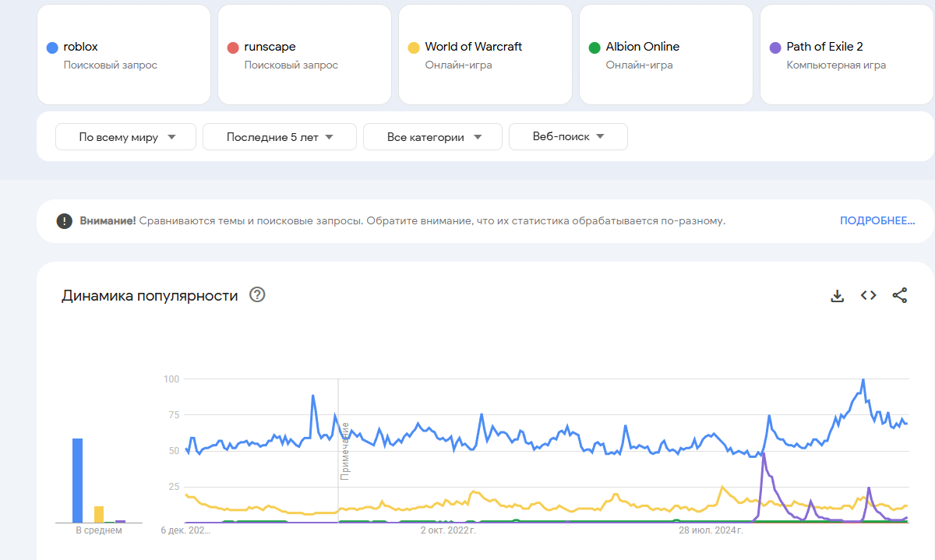Open the embed code icon
Image resolution: width=935 pixels, height=560 pixels.
click(x=868, y=295)
